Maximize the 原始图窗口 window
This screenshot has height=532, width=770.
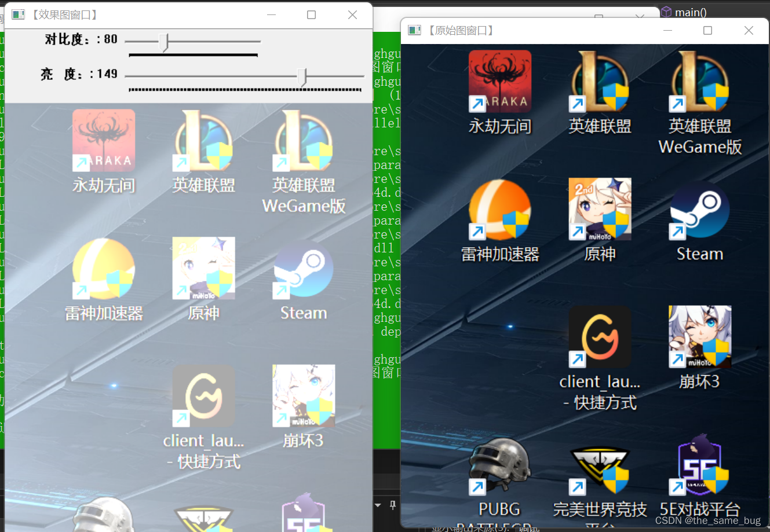point(708,30)
